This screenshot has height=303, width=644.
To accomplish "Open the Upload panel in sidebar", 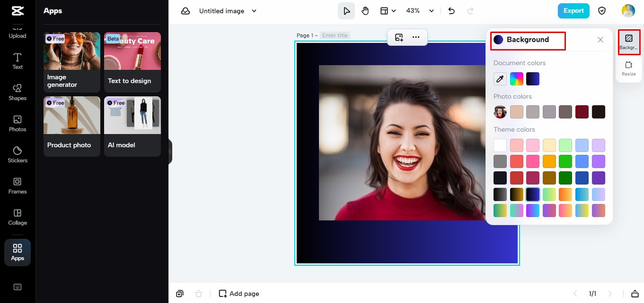I will (18, 33).
